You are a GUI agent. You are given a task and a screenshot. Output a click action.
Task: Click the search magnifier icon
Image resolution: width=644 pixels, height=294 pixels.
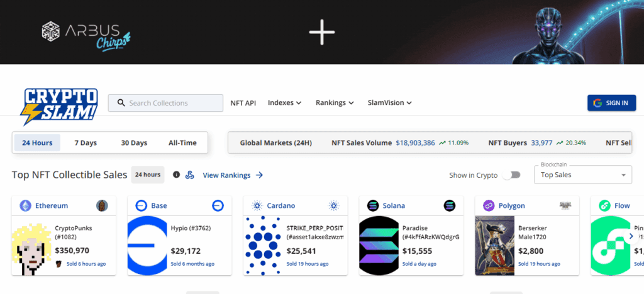point(121,103)
